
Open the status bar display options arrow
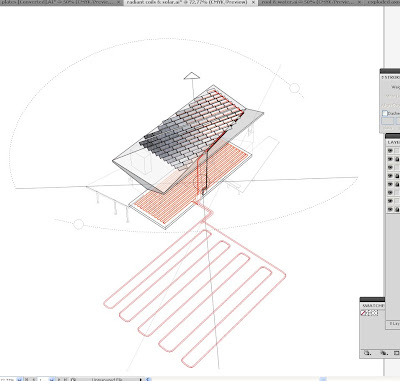coord(141,379)
